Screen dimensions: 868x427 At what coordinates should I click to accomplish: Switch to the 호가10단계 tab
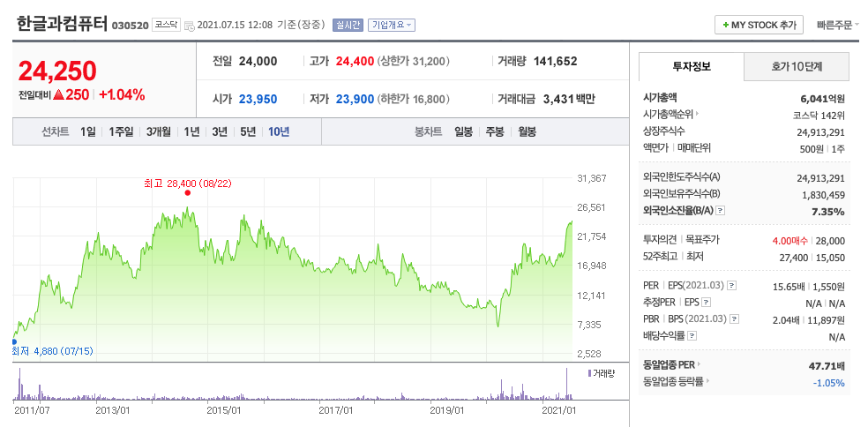coord(797,67)
